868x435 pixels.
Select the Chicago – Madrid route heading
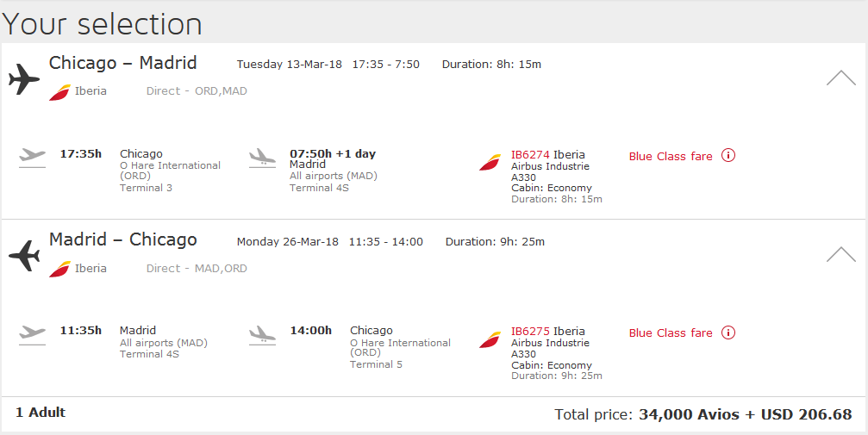click(123, 63)
